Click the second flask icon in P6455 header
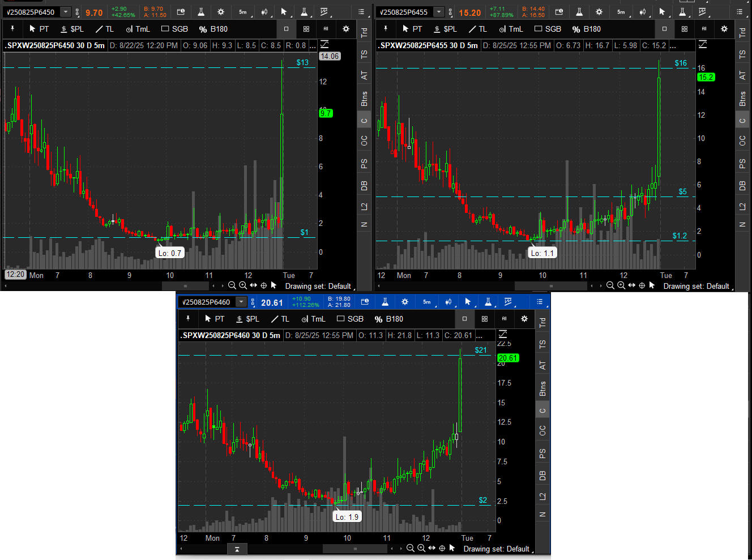The width and height of the screenshot is (752, 560). [682, 12]
